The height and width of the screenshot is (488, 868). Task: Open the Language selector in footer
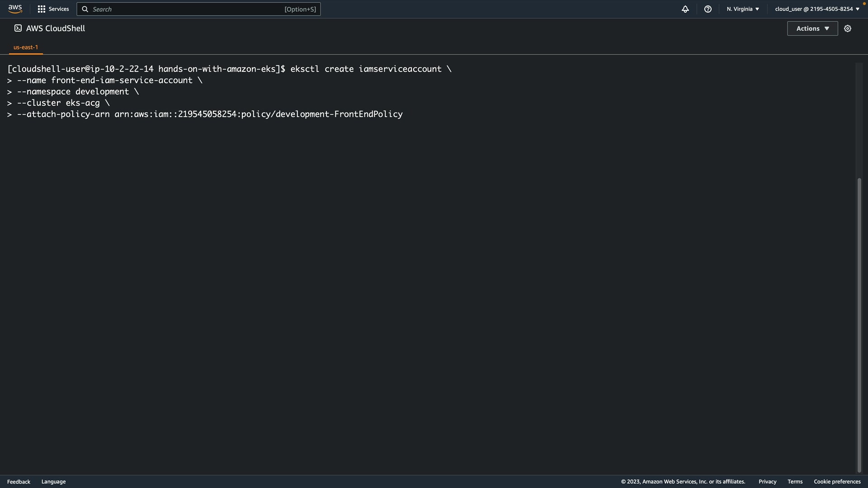(53, 482)
